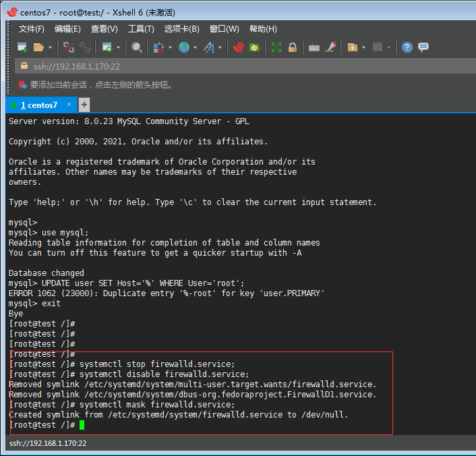Click the add current session arrow button
Image resolution: width=476 pixels, height=456 pixels.
pyautogui.click(x=23, y=85)
